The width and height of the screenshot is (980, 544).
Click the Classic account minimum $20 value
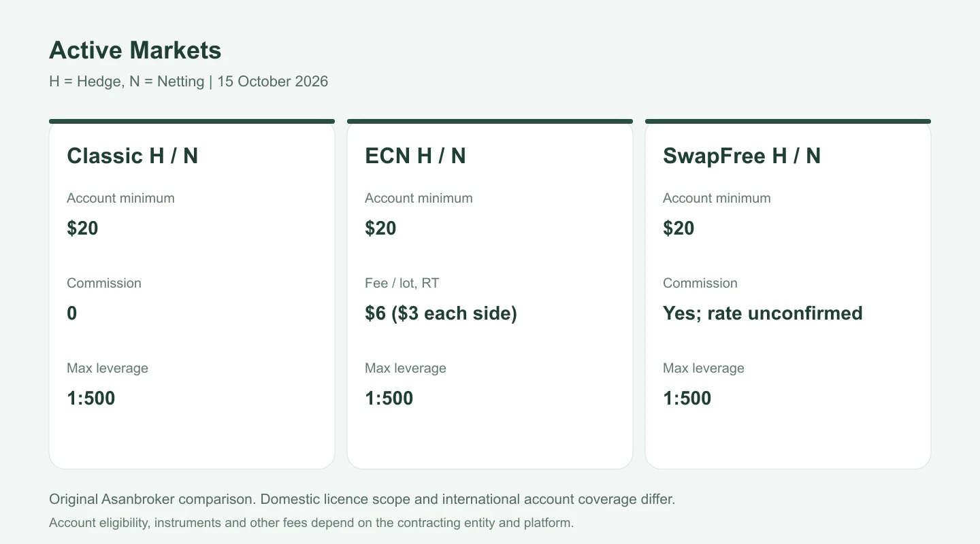(82, 228)
